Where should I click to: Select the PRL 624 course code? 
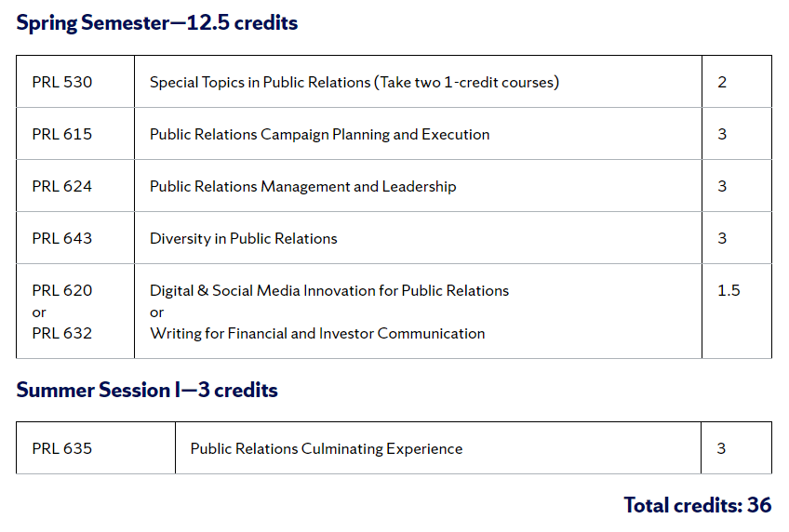click(62, 186)
